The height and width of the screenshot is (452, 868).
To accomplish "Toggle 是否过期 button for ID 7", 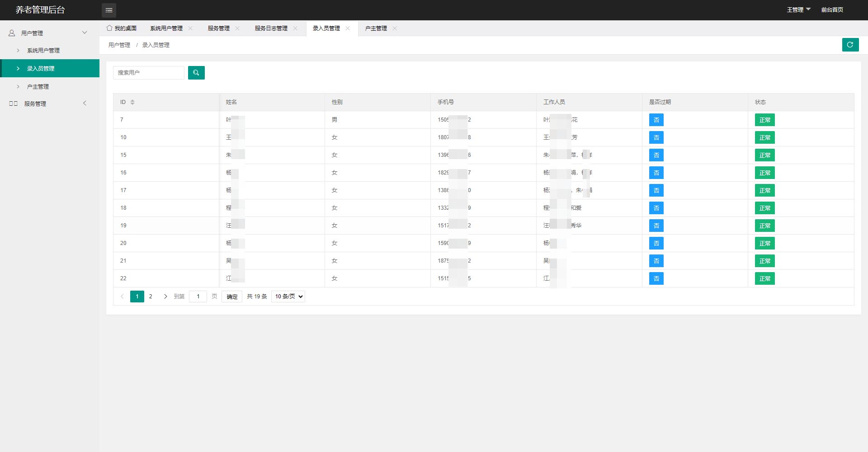I will click(x=656, y=120).
